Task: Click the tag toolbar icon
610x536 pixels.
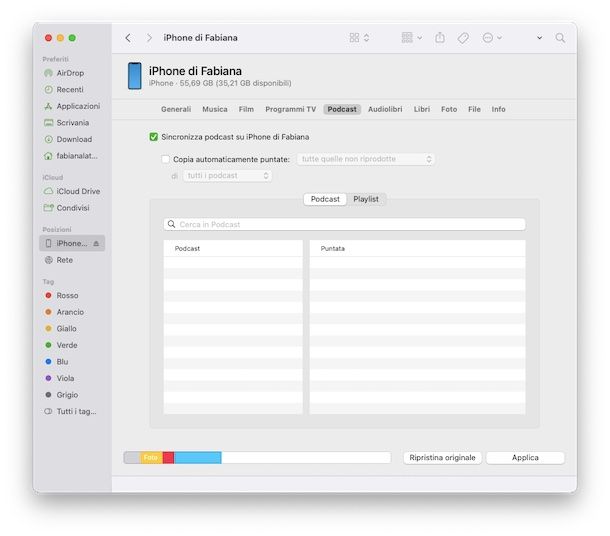Action: tap(463, 38)
